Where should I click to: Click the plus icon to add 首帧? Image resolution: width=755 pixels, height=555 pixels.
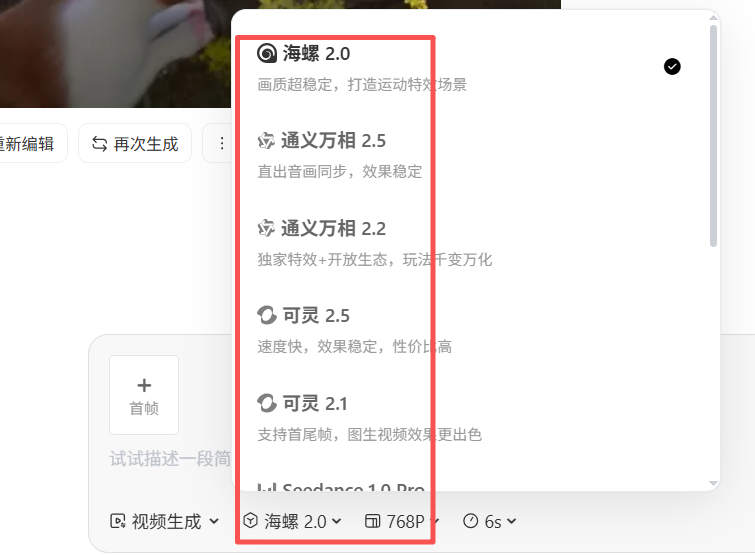click(x=144, y=386)
